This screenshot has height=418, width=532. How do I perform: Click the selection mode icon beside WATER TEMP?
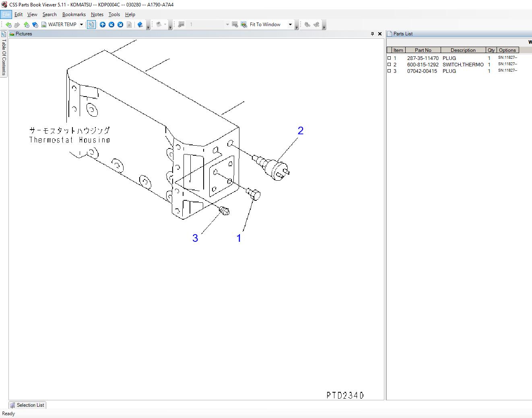coord(91,25)
